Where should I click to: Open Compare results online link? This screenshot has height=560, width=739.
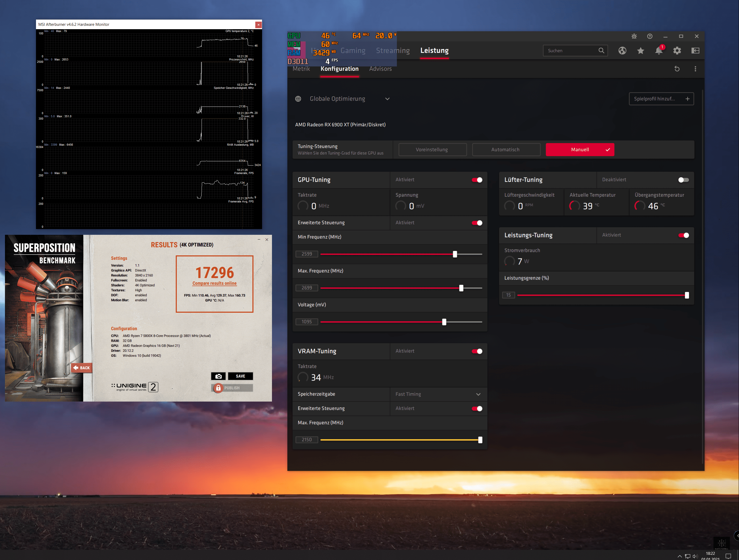[x=214, y=283]
